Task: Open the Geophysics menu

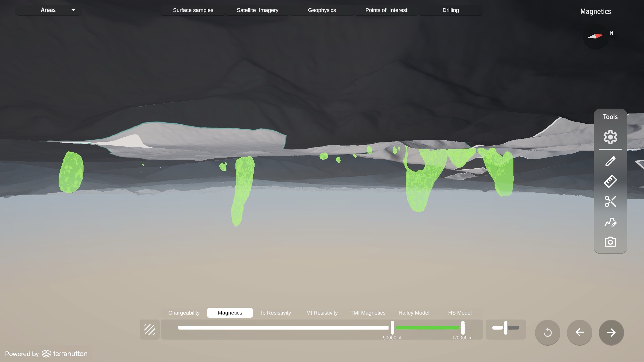Action: pyautogui.click(x=322, y=10)
